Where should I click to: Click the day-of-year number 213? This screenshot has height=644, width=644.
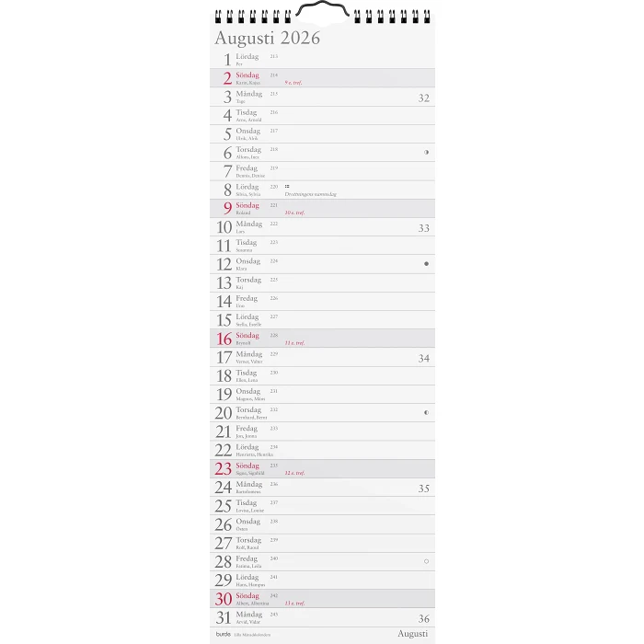274,56
